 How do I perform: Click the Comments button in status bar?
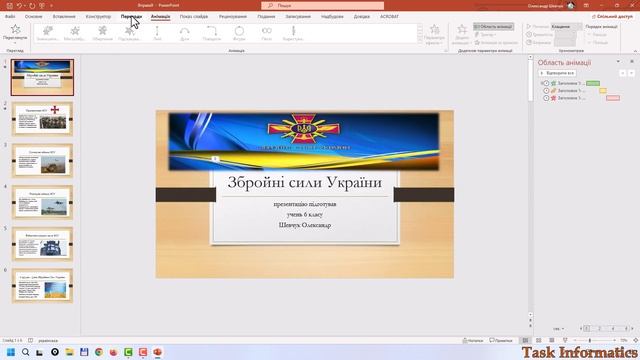click(x=501, y=340)
